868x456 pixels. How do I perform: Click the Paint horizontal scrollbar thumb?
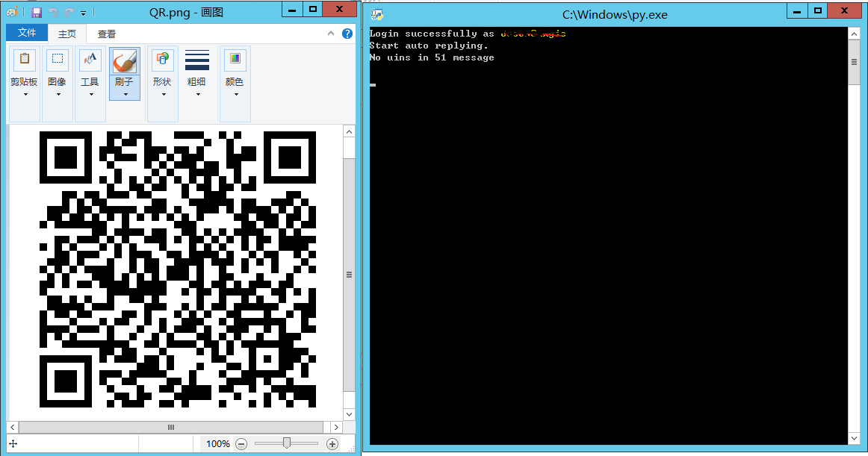(171, 427)
